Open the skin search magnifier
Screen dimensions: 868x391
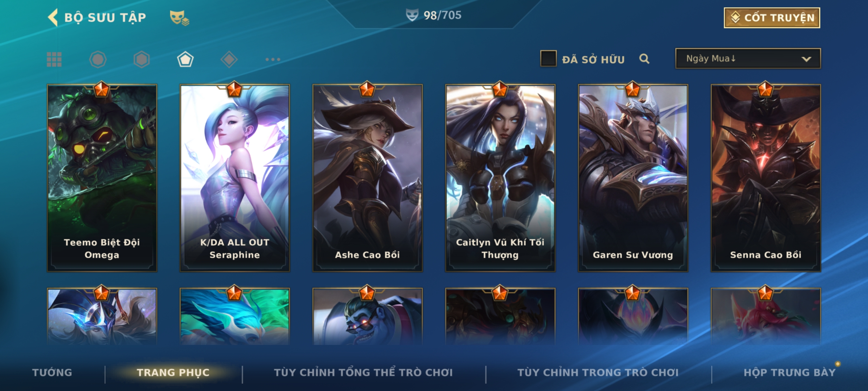point(644,59)
